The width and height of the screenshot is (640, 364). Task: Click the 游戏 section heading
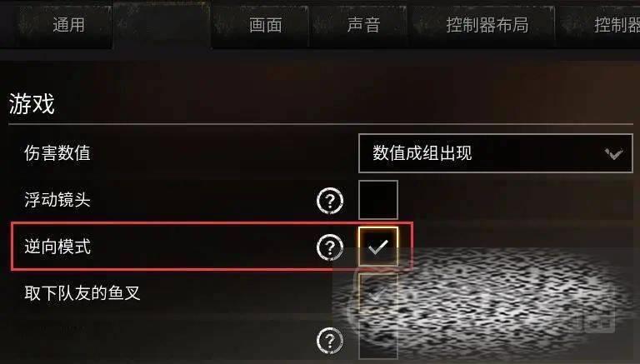(32, 103)
